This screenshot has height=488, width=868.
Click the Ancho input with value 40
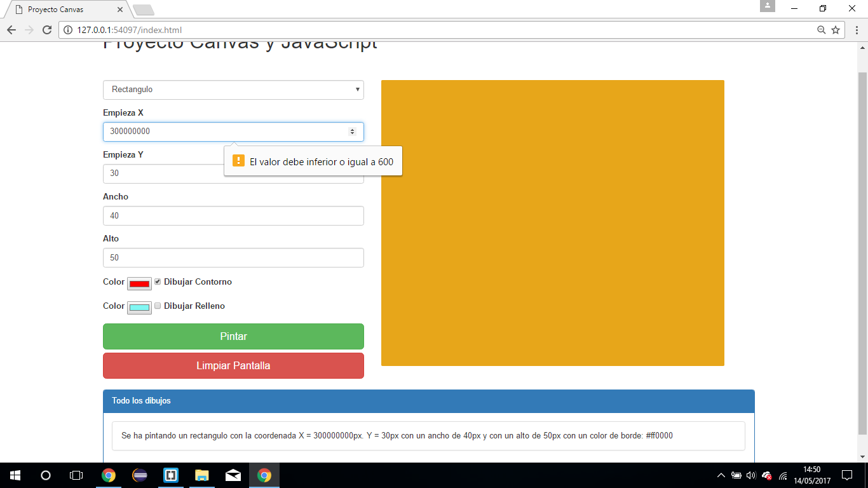pyautogui.click(x=233, y=215)
